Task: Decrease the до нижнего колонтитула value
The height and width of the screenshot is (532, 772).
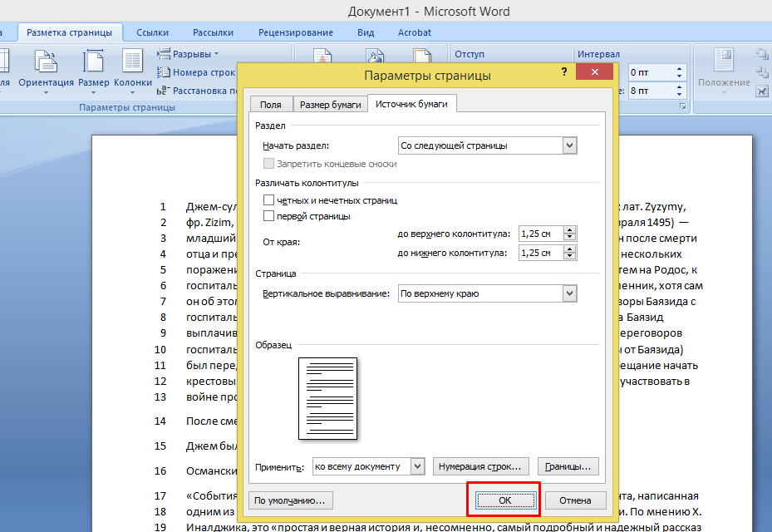Action: (x=569, y=256)
